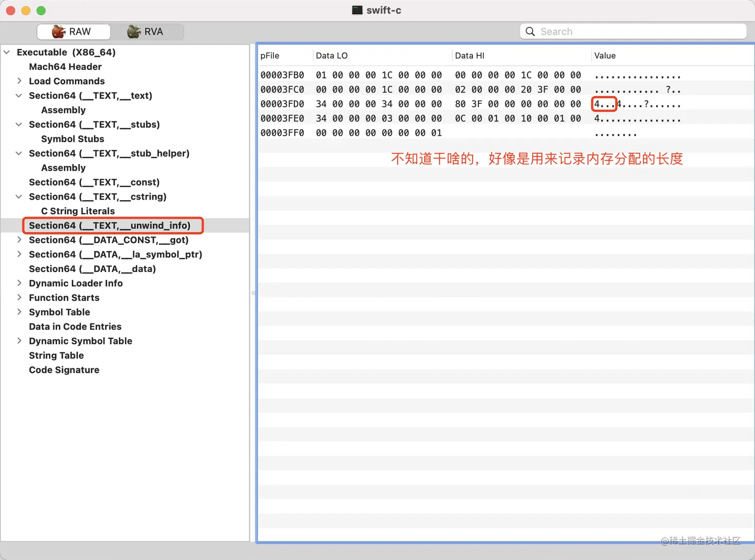Open Data in Code Entries item

(x=75, y=327)
